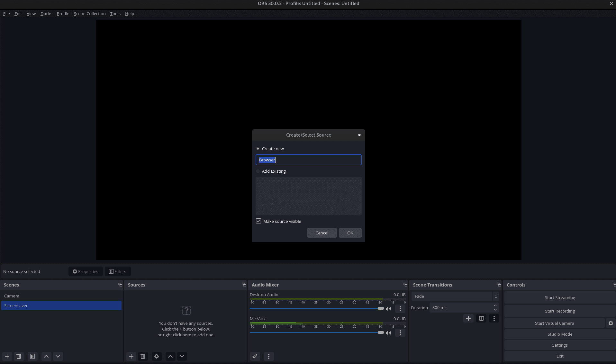Open scene filters icon in Scenes dock
The width and height of the screenshot is (616, 364).
tap(32, 356)
